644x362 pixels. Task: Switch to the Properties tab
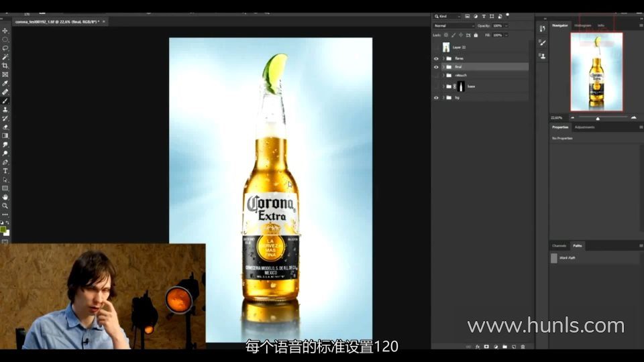560,127
